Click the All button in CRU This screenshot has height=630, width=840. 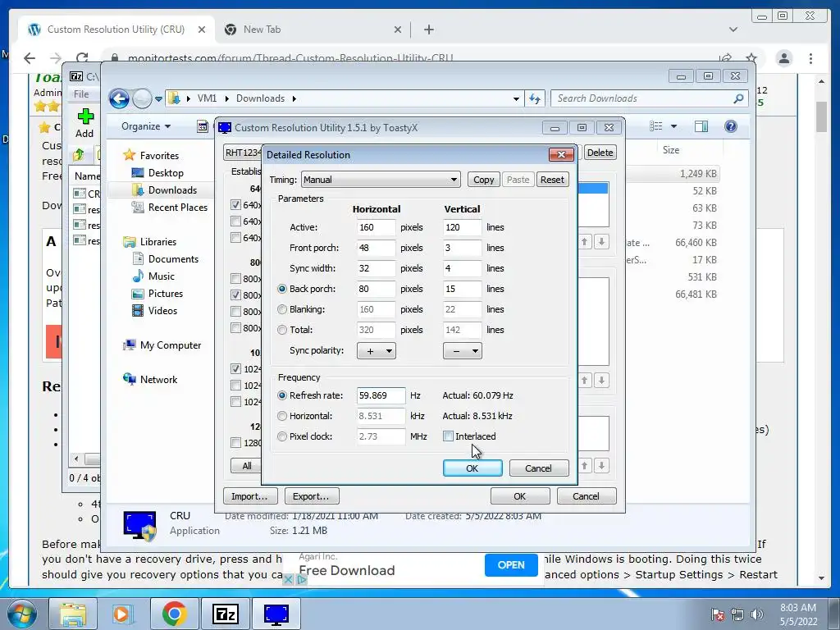point(247,466)
